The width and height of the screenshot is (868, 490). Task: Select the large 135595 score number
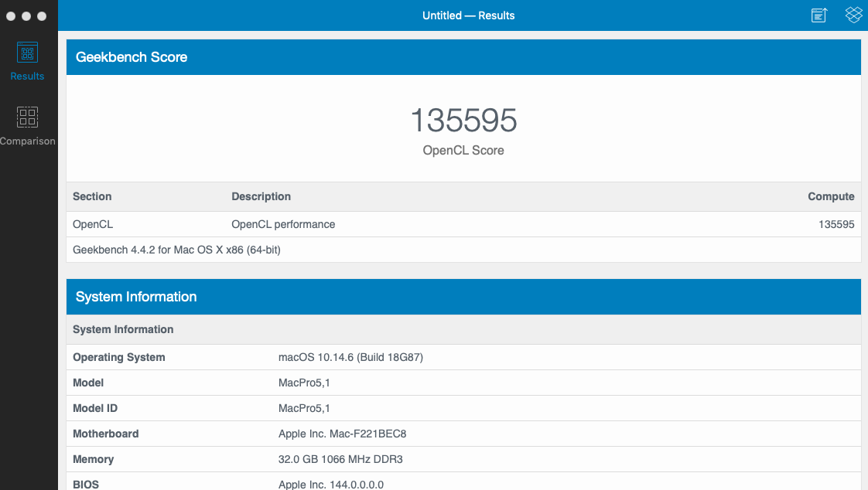(x=463, y=120)
